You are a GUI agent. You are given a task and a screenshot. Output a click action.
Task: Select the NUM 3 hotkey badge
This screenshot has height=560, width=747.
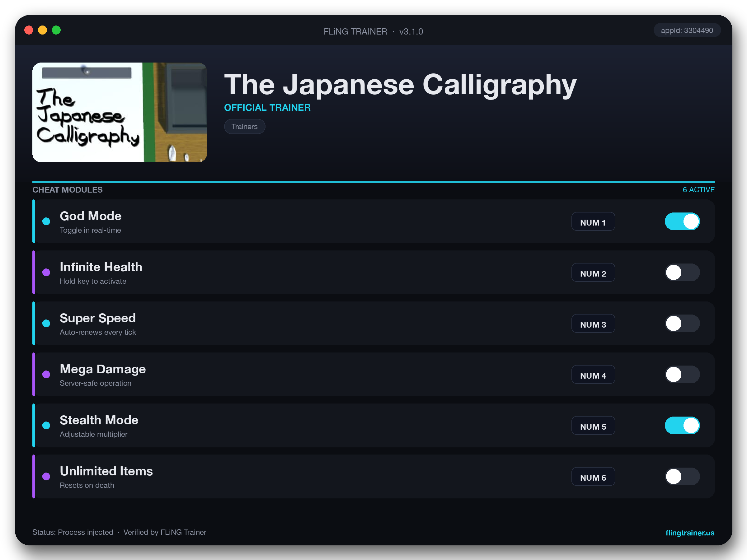point(593,324)
